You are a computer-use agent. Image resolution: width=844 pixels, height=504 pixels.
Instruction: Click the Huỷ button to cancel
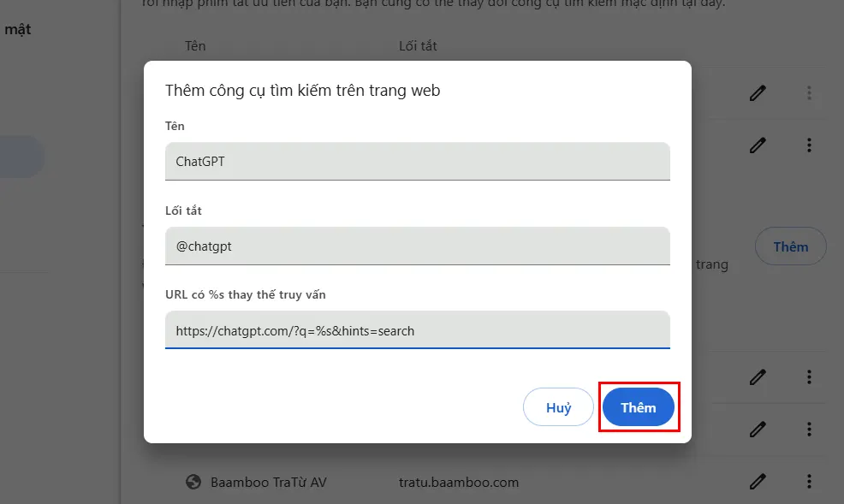click(x=558, y=406)
